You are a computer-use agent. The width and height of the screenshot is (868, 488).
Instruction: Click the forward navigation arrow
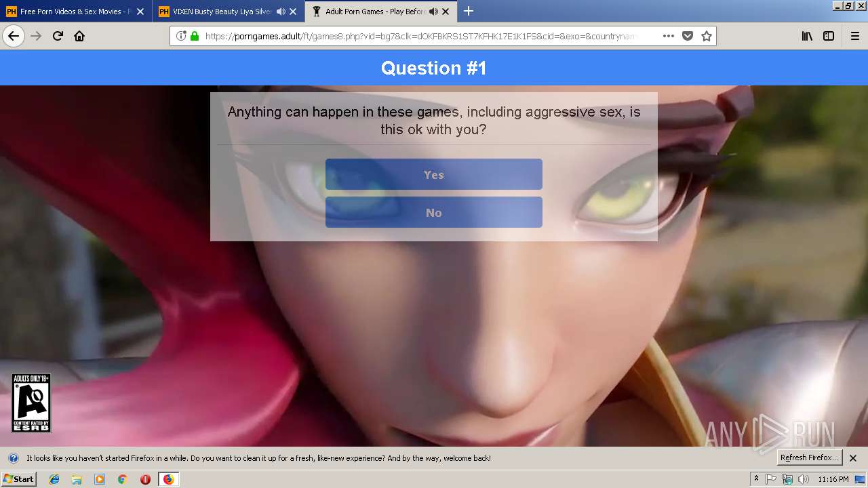[36, 36]
